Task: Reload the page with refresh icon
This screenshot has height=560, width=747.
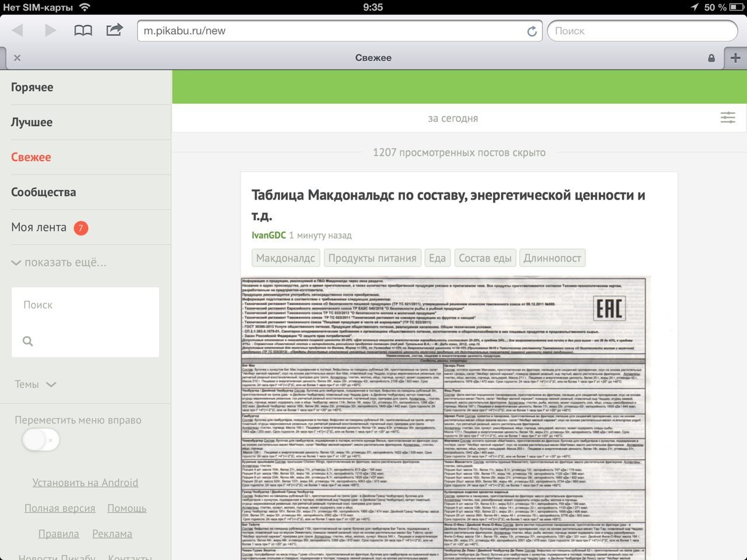Action: tap(532, 32)
